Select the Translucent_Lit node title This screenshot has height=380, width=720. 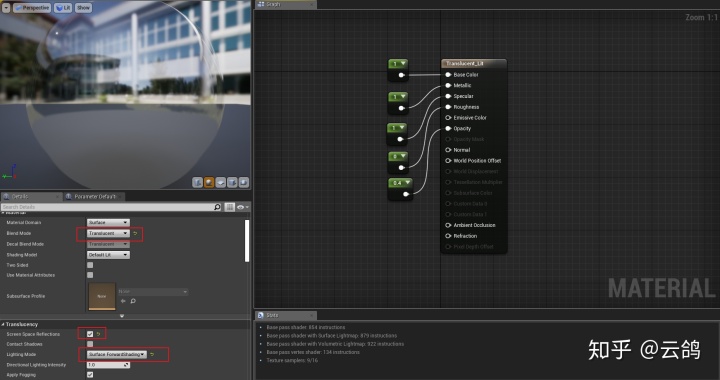(x=465, y=63)
